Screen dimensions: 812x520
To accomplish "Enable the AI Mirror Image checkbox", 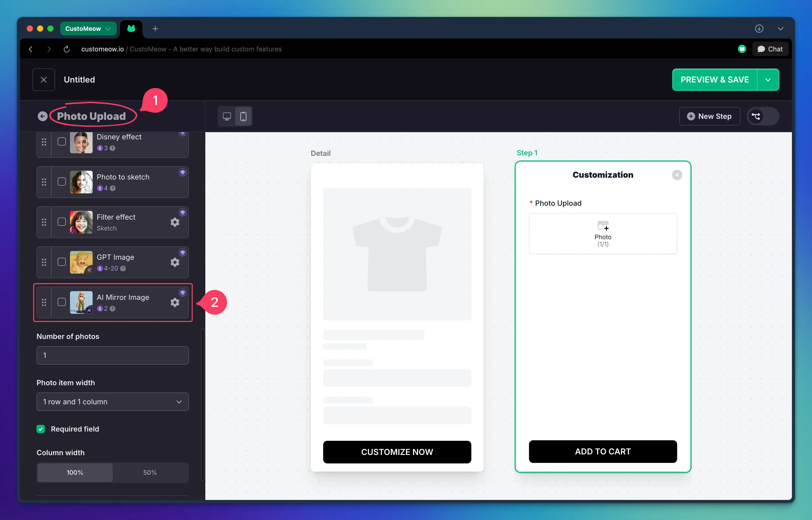I will point(61,302).
